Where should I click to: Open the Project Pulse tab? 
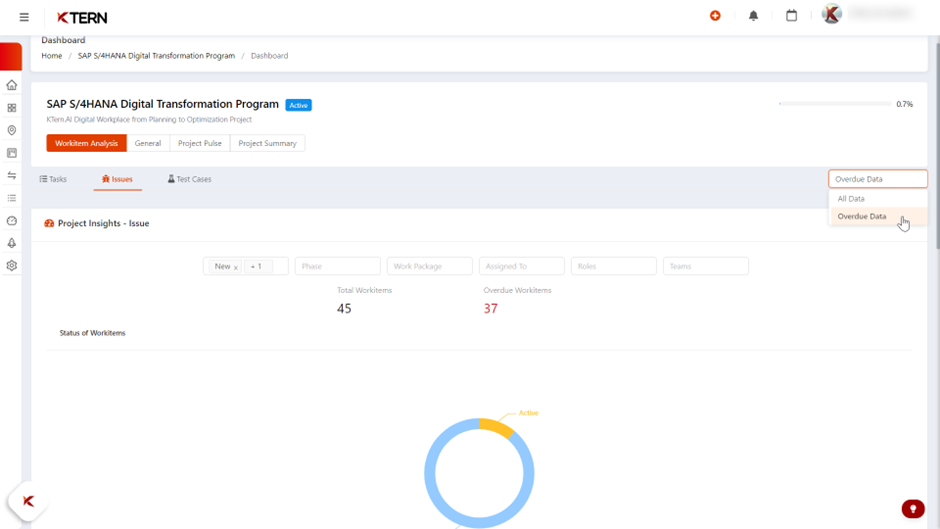[200, 143]
